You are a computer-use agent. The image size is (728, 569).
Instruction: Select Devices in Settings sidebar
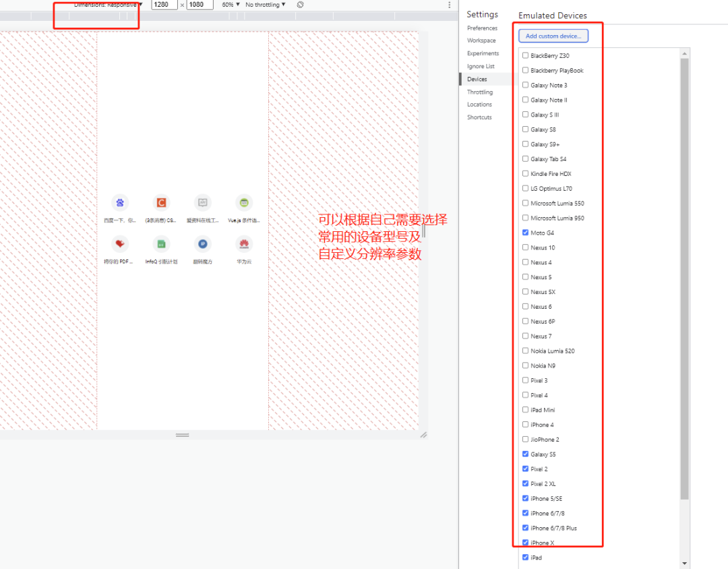click(477, 79)
